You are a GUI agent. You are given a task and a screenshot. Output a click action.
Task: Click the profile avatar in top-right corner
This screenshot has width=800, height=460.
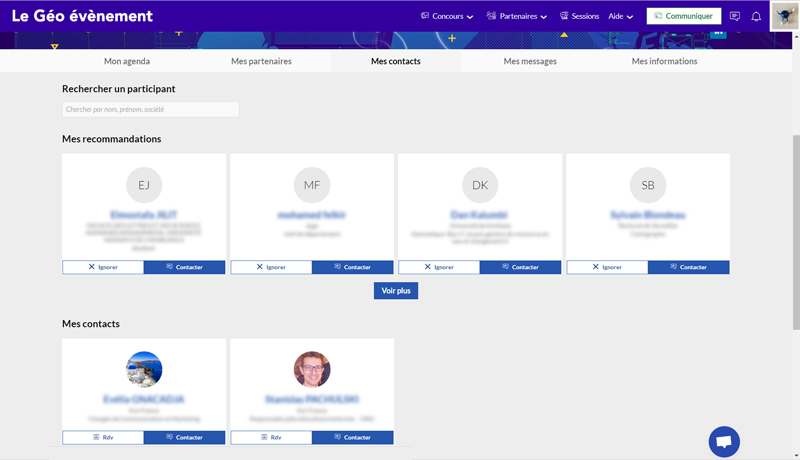(784, 16)
